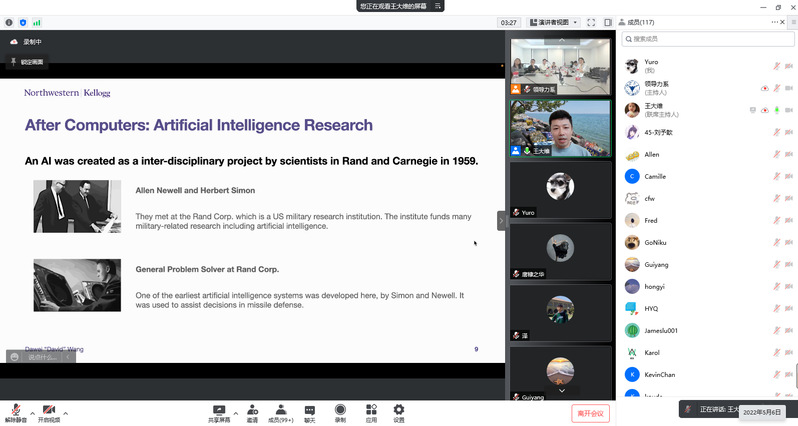The width and height of the screenshot is (798, 426).
Task: Click the green network signal icon
Action: 37,22
